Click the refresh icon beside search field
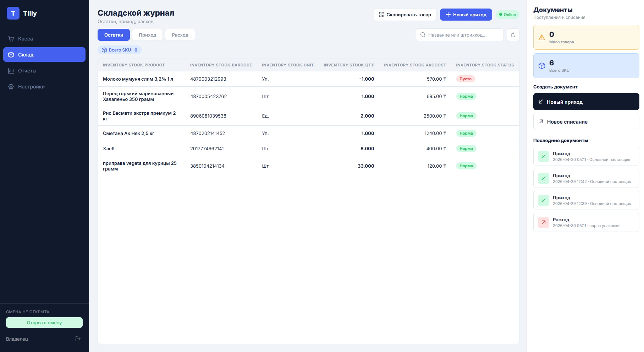 point(513,35)
